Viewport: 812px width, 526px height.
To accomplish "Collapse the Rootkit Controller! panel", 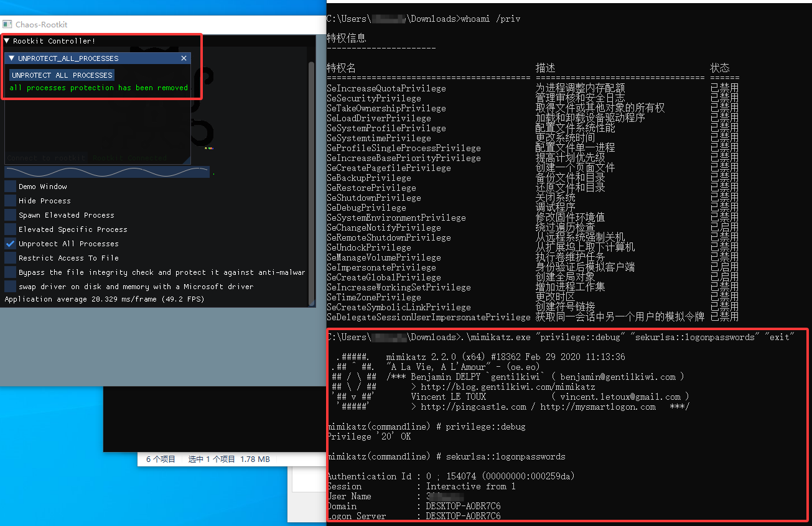I will pyautogui.click(x=7, y=41).
